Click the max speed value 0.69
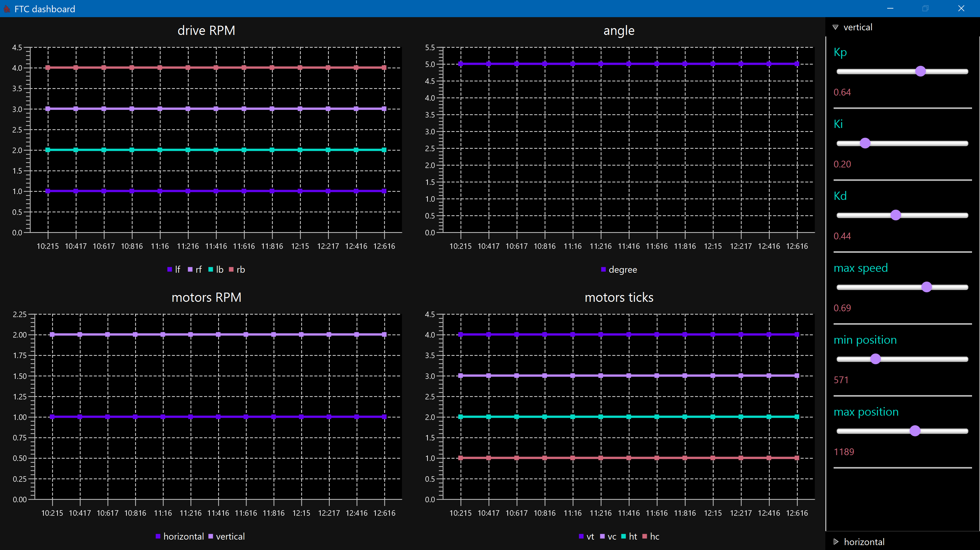 point(842,308)
